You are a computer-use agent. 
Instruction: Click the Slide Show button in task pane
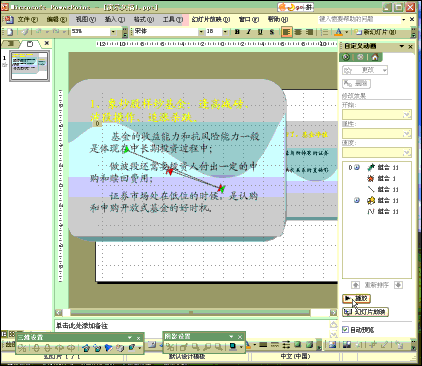point(365,312)
